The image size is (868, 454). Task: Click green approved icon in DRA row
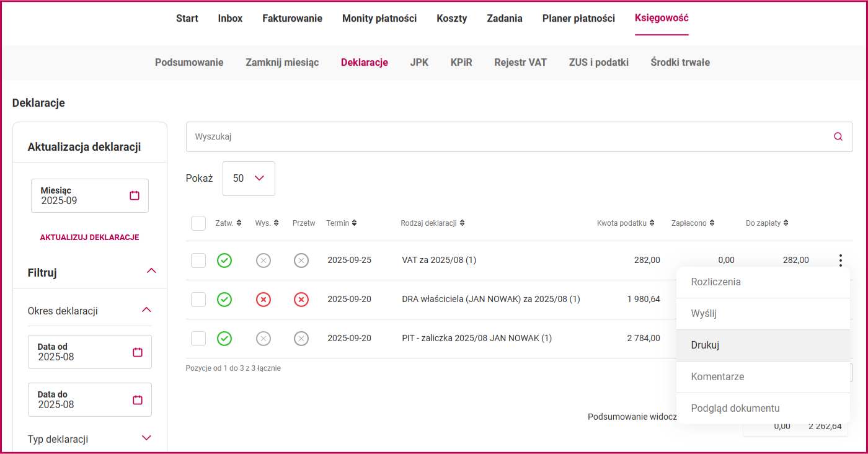click(224, 300)
